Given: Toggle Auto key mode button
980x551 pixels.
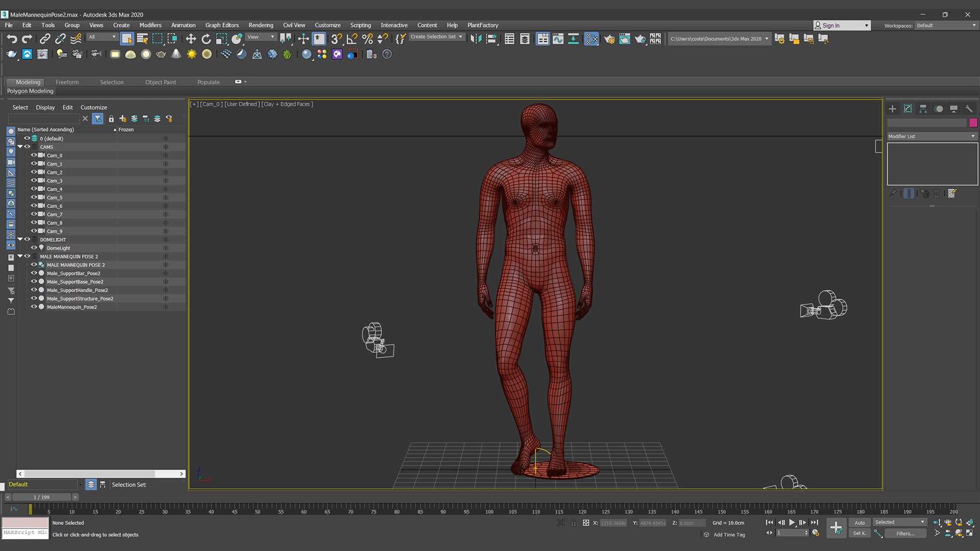Looking at the screenshot, I should (860, 522).
